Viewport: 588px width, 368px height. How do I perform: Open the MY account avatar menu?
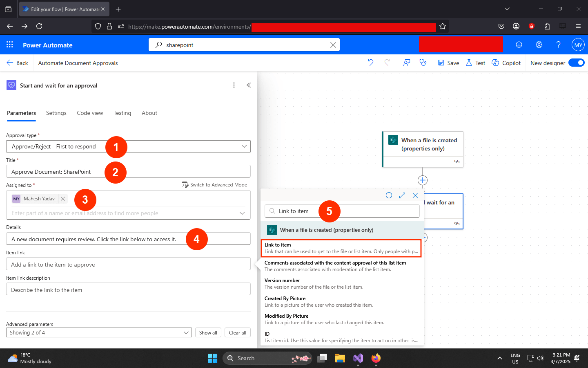pyautogui.click(x=578, y=45)
